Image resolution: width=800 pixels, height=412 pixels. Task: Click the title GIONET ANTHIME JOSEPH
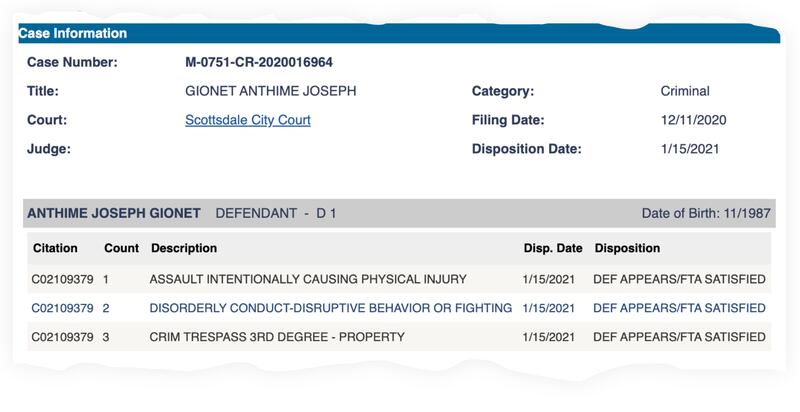(x=271, y=91)
